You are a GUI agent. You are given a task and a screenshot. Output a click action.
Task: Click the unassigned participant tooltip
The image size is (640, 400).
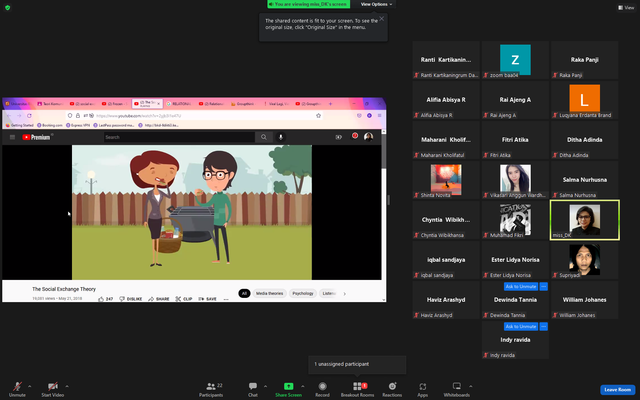357,364
